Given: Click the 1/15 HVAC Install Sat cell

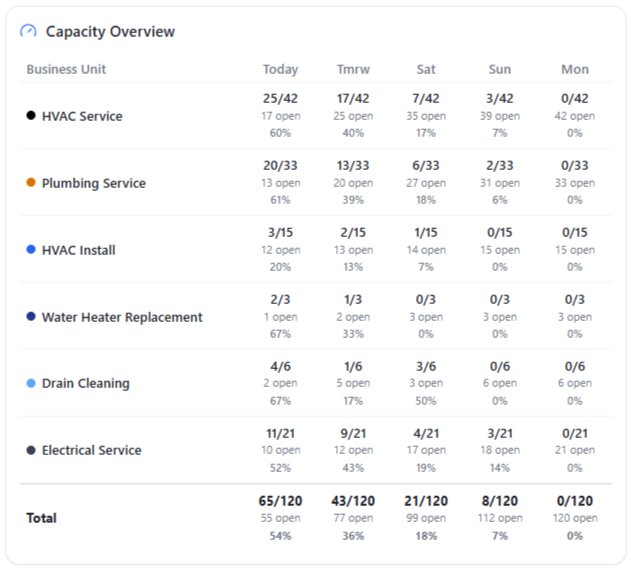Looking at the screenshot, I should [426, 249].
